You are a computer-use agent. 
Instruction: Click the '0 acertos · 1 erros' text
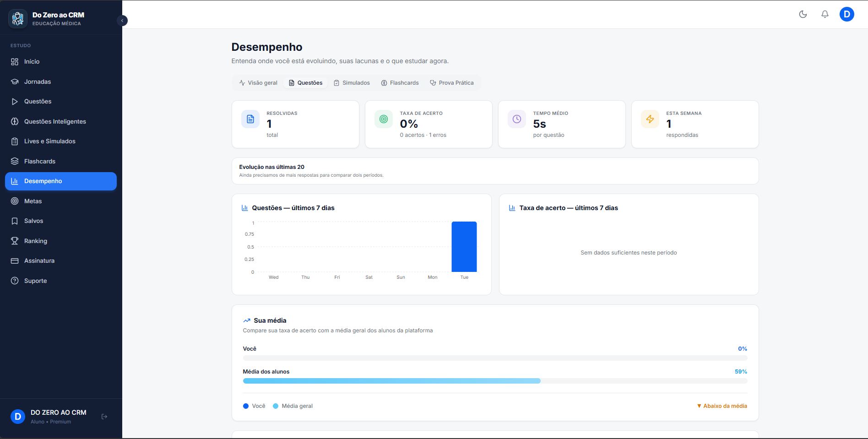coord(423,135)
